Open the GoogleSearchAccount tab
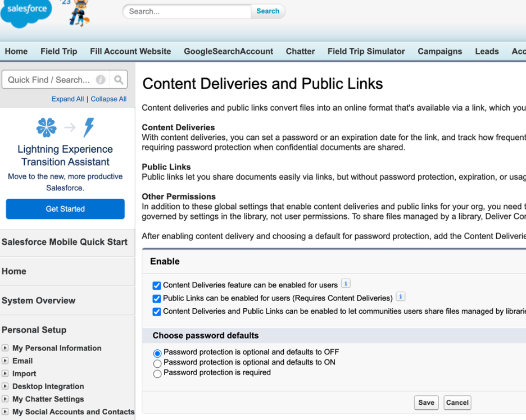This screenshot has width=526, height=420. [229, 51]
